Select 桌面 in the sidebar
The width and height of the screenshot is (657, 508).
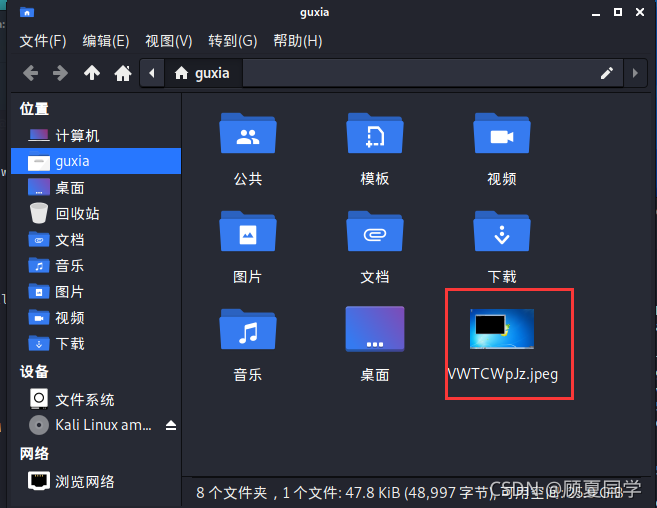[96, 187]
